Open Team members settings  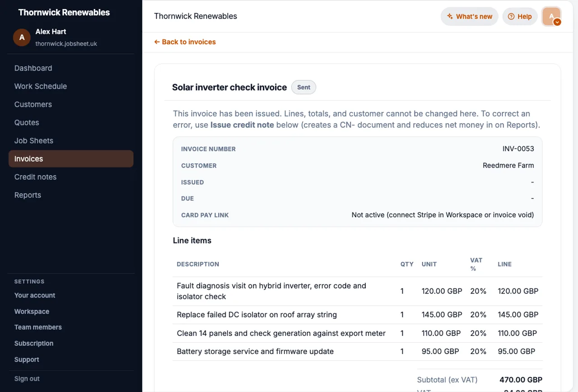click(x=38, y=327)
